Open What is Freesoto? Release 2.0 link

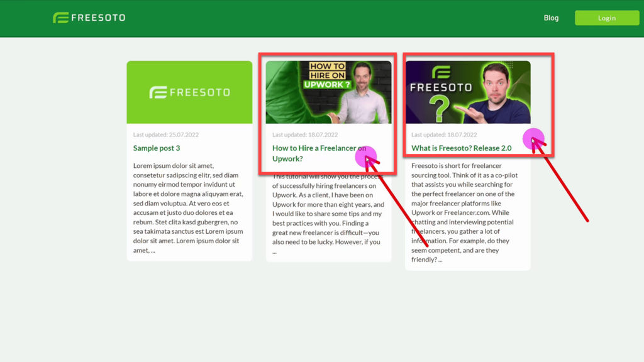point(461,148)
